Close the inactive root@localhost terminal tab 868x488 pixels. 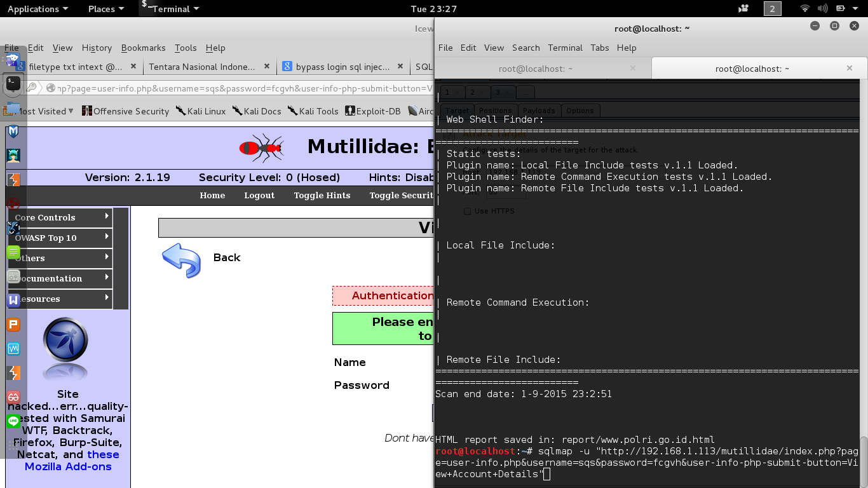(x=633, y=69)
